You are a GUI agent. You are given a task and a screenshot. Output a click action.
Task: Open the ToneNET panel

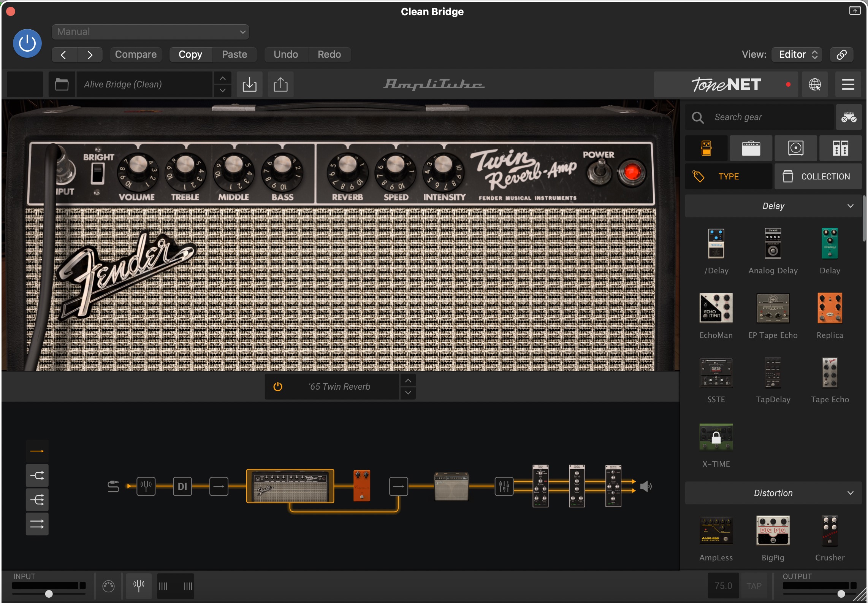pyautogui.click(x=726, y=84)
